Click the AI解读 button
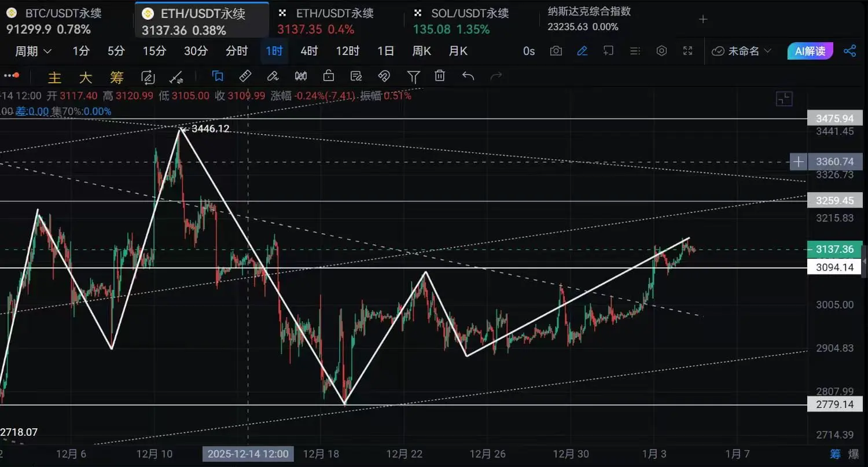The image size is (868, 467). click(x=810, y=51)
